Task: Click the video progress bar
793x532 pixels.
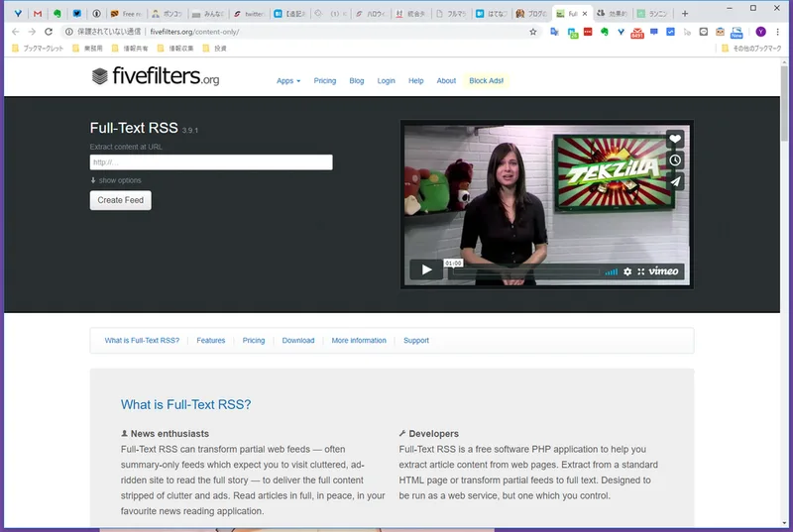Action: coord(526,271)
